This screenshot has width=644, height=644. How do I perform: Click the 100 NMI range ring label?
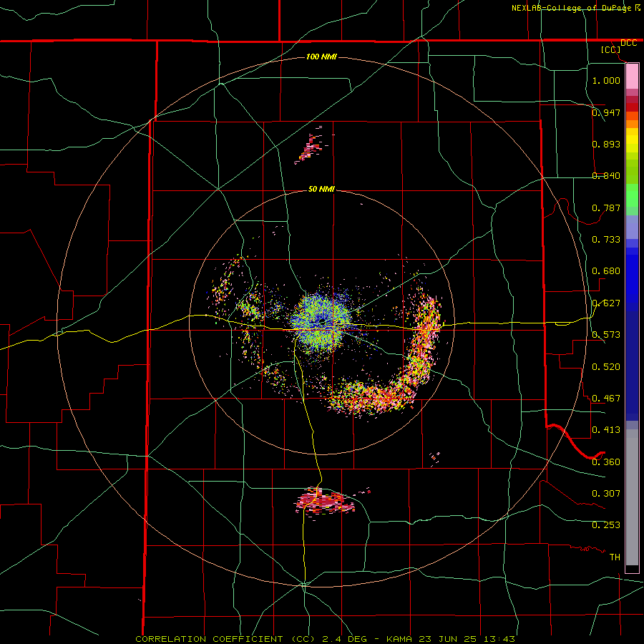tap(321, 57)
